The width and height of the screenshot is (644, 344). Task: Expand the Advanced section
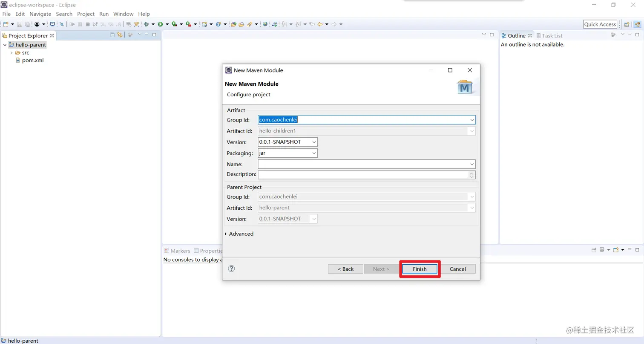226,234
